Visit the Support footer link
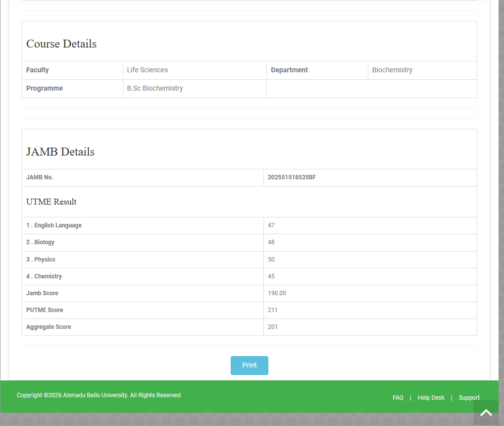The height and width of the screenshot is (426, 504). pos(469,398)
